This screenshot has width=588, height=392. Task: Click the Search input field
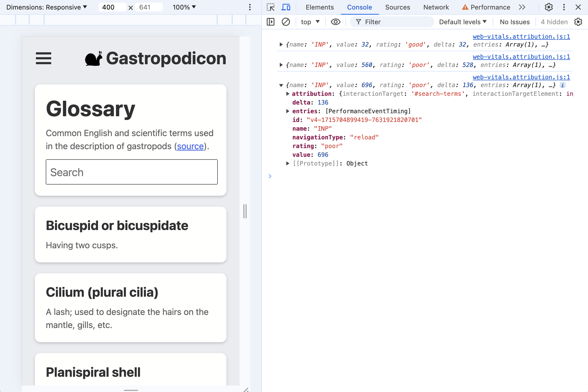(132, 172)
